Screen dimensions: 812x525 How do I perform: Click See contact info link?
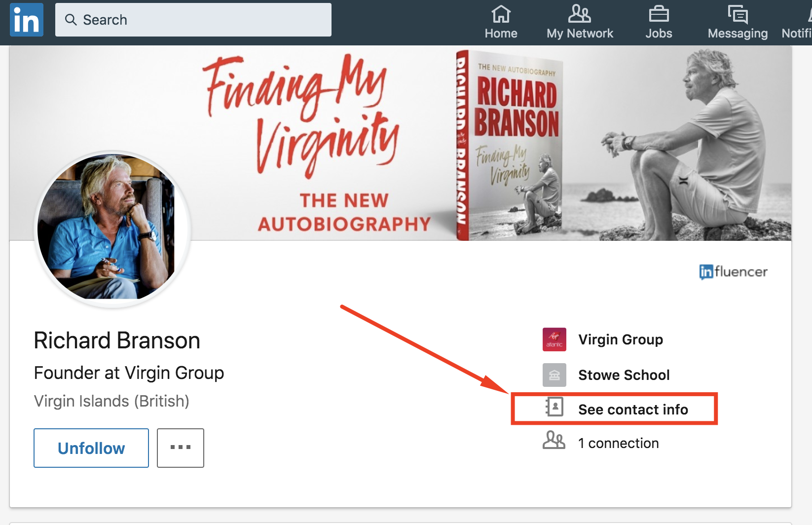coord(633,410)
